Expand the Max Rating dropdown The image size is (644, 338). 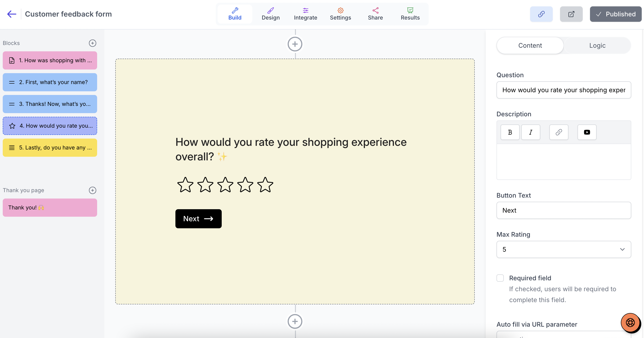tap(564, 249)
